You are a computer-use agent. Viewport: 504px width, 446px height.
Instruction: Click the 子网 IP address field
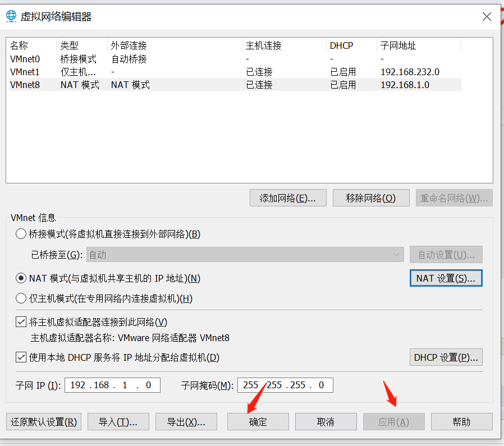[112, 385]
